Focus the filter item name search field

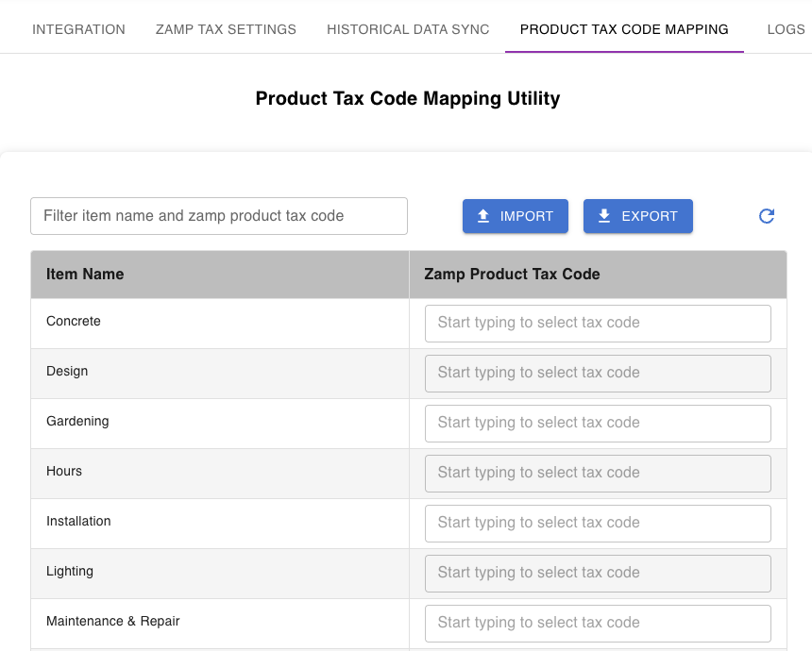219,216
